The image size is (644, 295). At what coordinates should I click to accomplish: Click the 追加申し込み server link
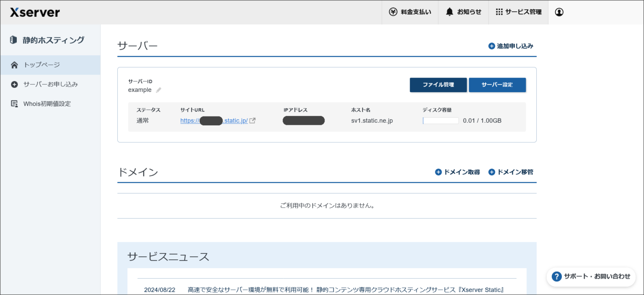511,46
